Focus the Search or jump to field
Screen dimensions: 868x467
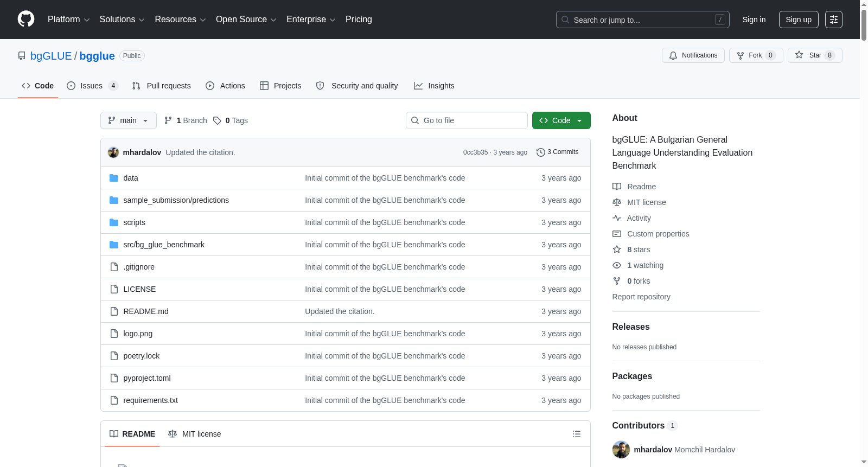point(643,20)
